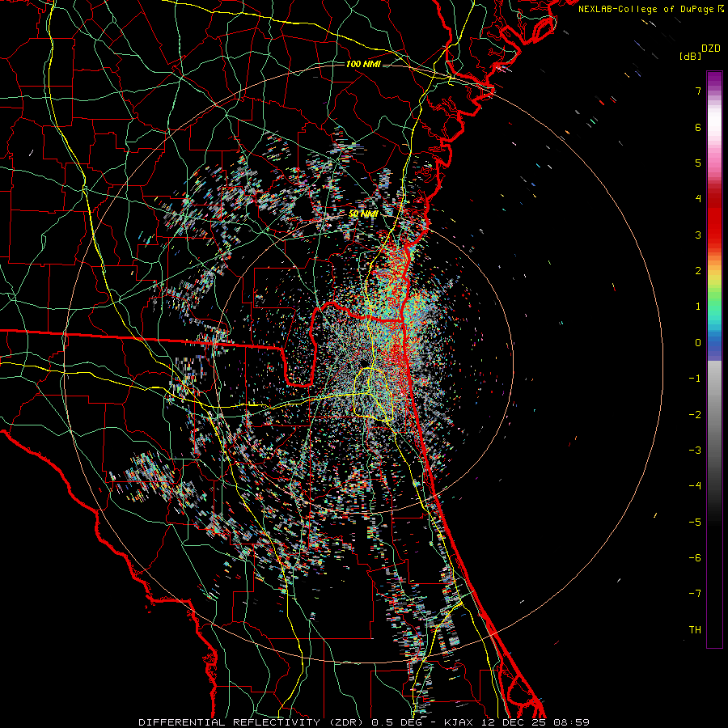
Task: Click the DIFFERENTIAL REFLECTIVITY (ZDR) caption text
Action: click(252, 722)
